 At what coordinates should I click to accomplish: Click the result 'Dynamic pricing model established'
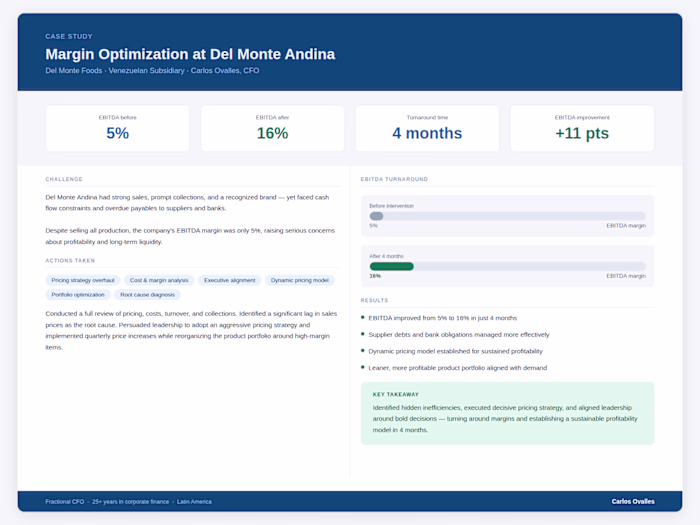click(455, 351)
